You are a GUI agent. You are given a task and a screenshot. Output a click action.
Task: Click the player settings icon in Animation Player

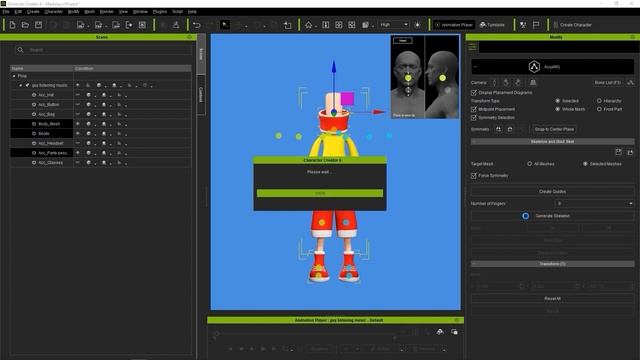(x=454, y=332)
